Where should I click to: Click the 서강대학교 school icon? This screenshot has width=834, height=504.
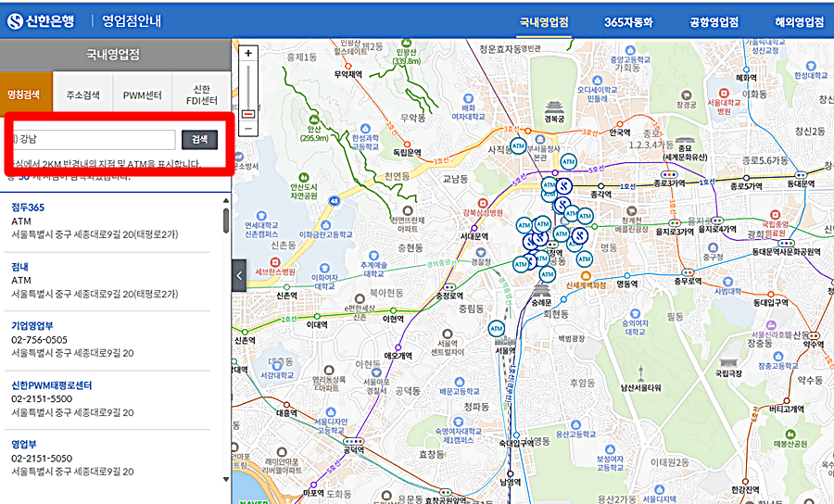point(276,366)
